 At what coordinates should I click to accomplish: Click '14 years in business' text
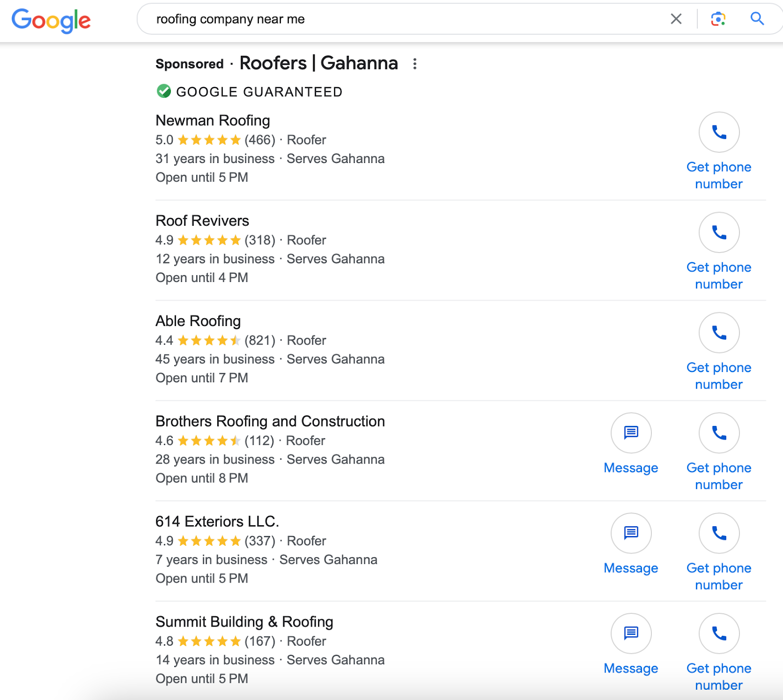tap(215, 660)
